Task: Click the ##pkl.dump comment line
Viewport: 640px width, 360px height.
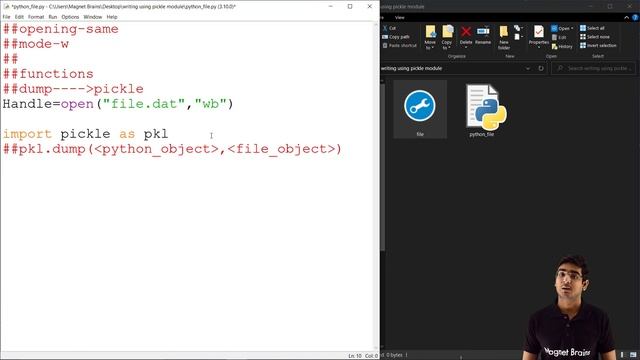Action: pyautogui.click(x=172, y=149)
